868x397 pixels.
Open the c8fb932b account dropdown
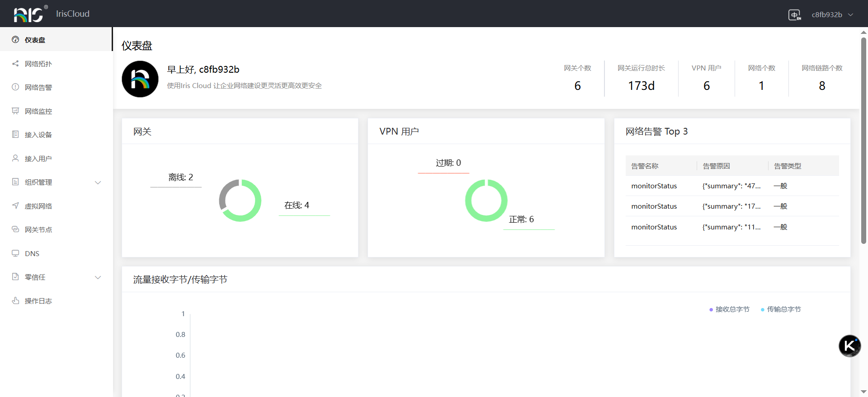pyautogui.click(x=832, y=15)
